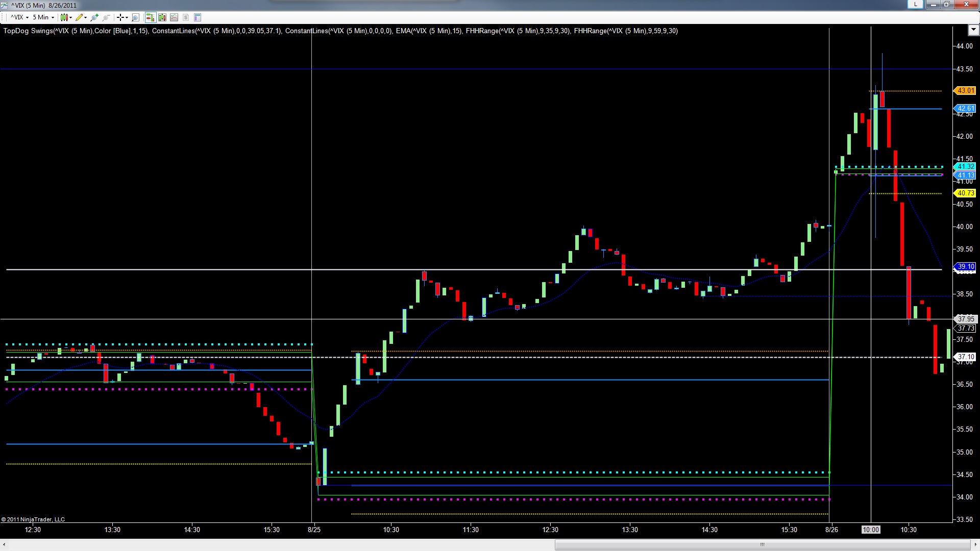Click the zoom frame magnifier icon

click(135, 17)
